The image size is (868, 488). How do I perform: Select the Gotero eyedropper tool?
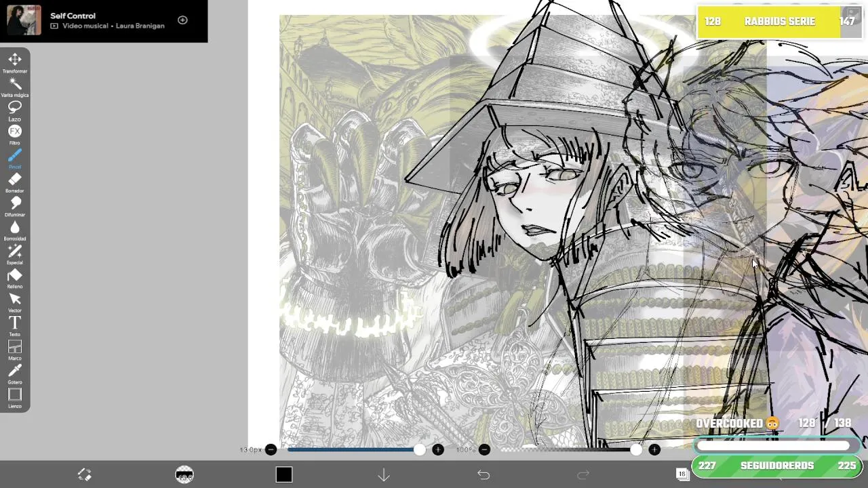[15, 374]
